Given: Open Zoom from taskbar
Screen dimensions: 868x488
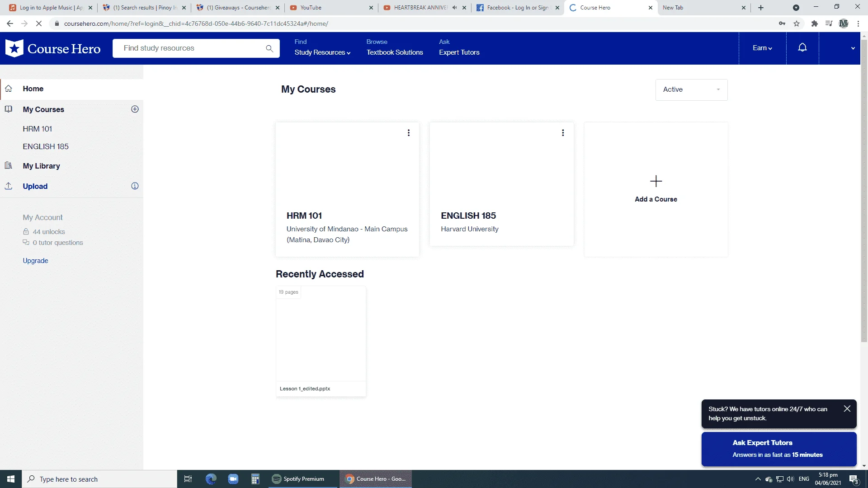Looking at the screenshot, I should (233, 479).
